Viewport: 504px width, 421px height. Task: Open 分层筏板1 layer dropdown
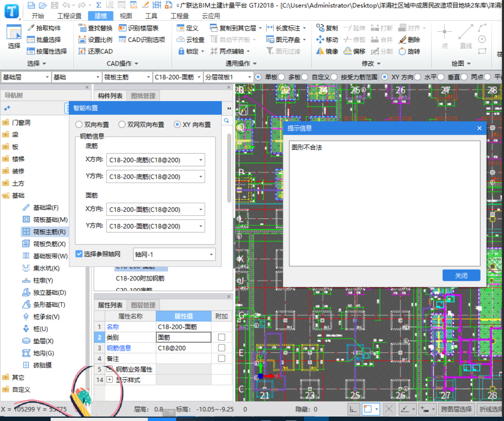228,77
